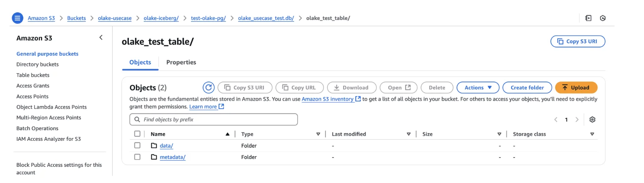Click the CloudShell icon in top bar
This screenshot has height=183, width=644.
pyautogui.click(x=588, y=18)
